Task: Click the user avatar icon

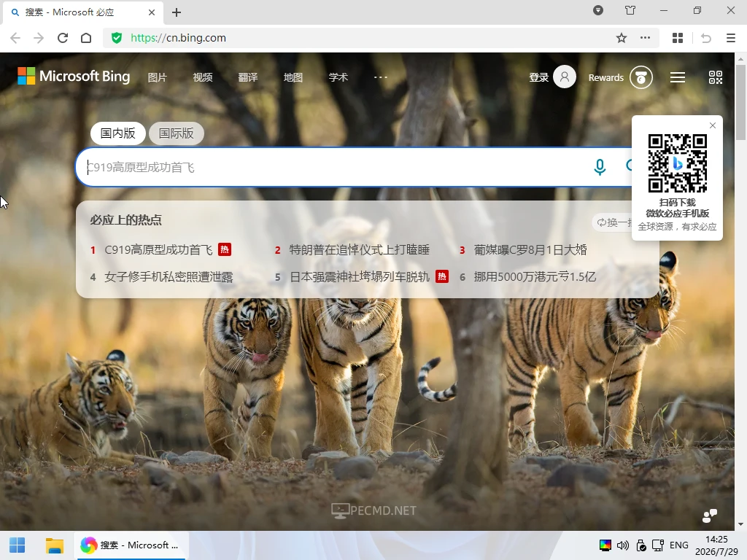Action: coord(565,77)
